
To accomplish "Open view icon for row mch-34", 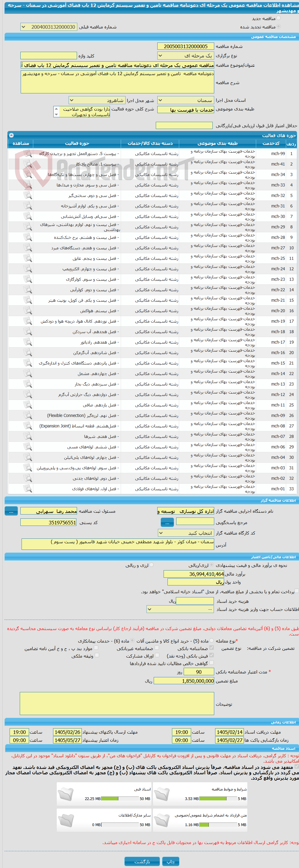I will click(x=28, y=174).
